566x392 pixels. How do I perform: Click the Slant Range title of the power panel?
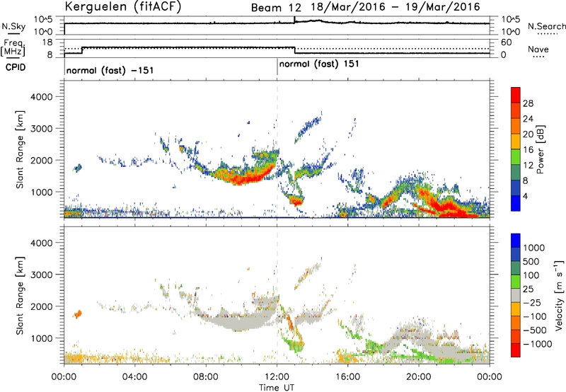[20, 149]
